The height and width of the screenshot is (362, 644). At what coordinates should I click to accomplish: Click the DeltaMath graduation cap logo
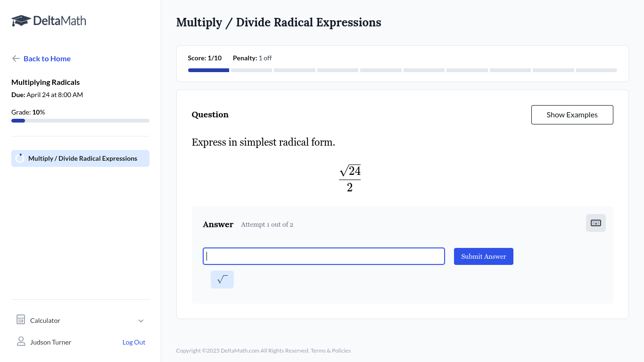pyautogui.click(x=21, y=21)
